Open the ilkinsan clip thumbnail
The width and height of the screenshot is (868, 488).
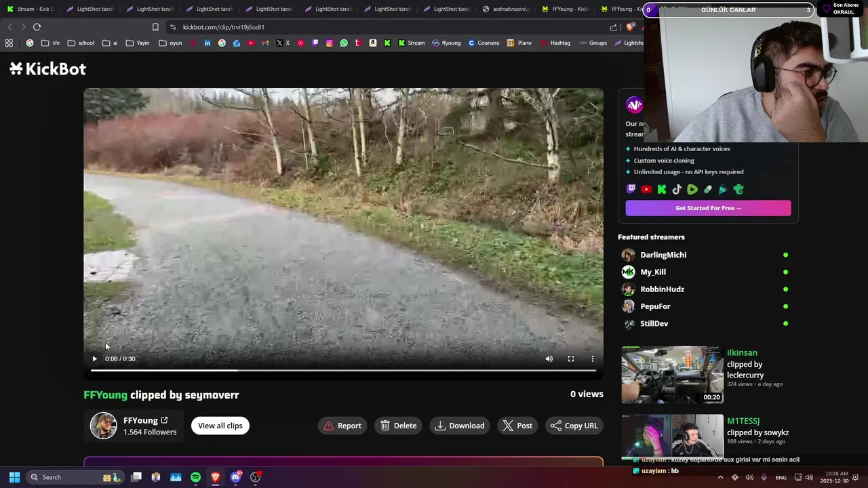pos(672,375)
